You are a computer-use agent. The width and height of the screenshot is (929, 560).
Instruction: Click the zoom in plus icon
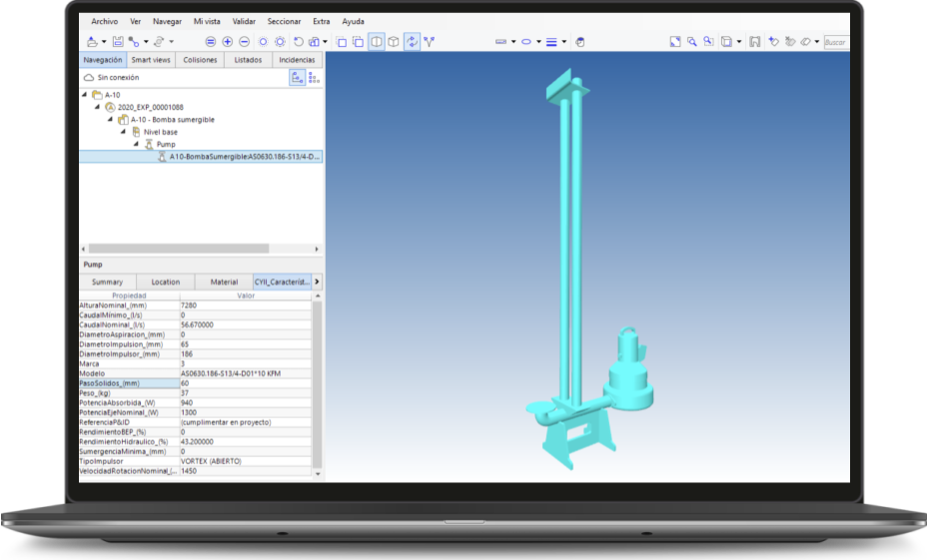click(x=228, y=42)
